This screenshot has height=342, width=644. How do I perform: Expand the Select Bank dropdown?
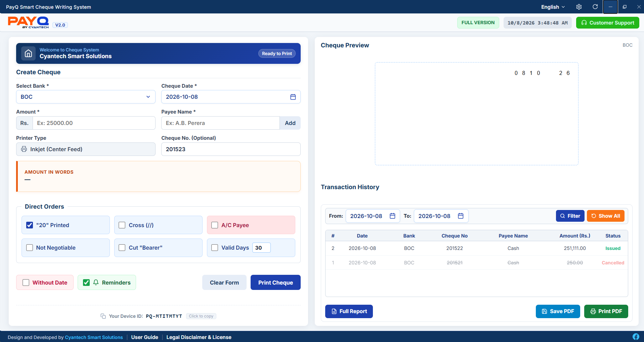pyautogui.click(x=86, y=97)
